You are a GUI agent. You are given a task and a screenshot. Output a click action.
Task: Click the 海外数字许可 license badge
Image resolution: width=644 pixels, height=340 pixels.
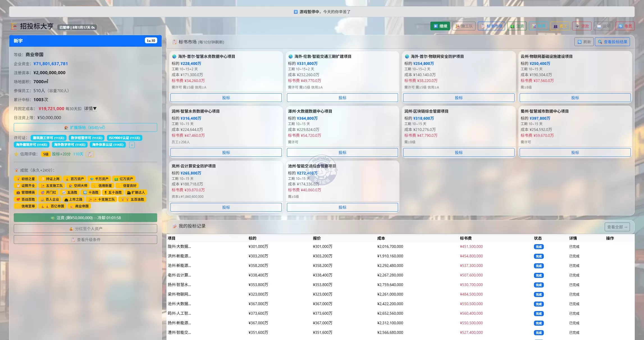70,145
